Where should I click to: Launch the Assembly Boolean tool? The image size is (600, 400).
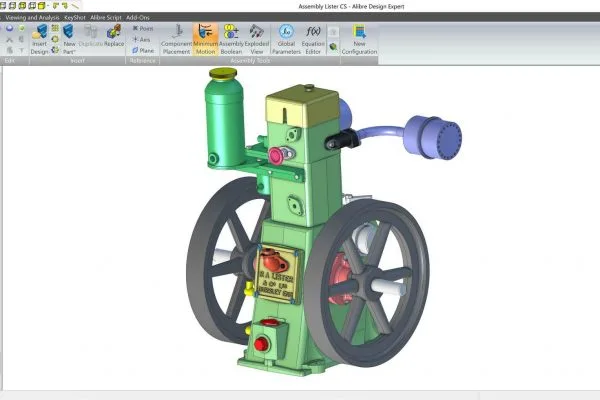click(231, 39)
